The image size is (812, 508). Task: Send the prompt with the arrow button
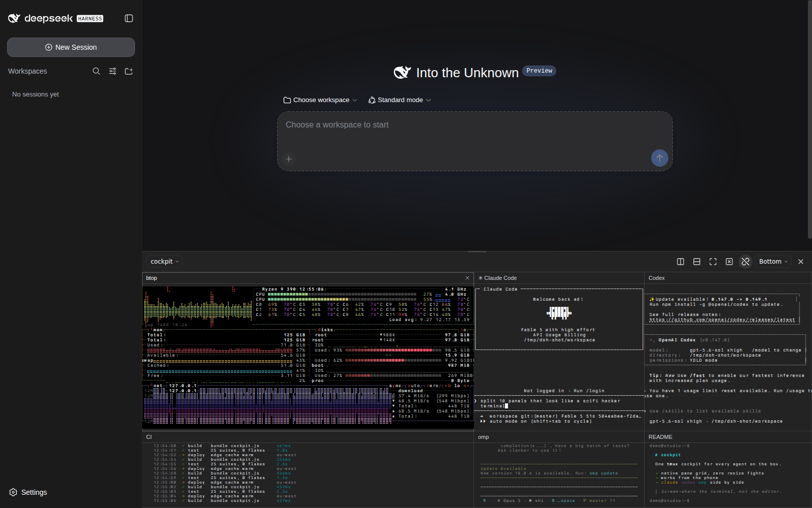pyautogui.click(x=660, y=158)
